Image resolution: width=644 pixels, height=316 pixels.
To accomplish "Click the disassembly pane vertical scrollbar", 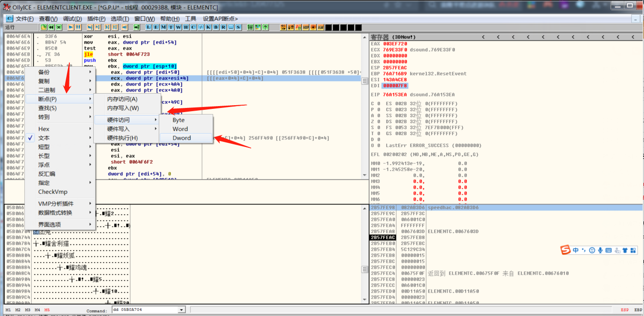I will pyautogui.click(x=365, y=106).
